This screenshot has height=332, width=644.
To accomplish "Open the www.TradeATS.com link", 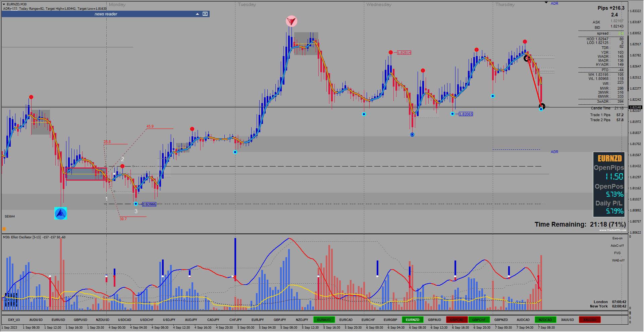I will pyautogui.click(x=613, y=230).
